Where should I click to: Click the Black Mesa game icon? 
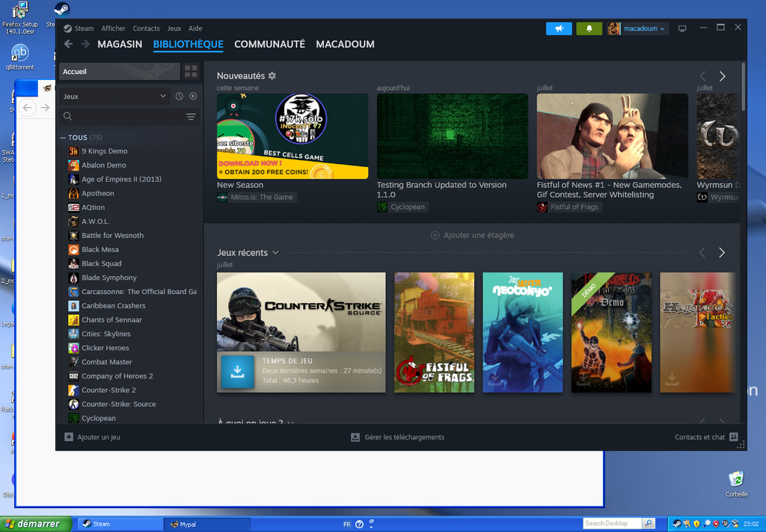coord(73,250)
